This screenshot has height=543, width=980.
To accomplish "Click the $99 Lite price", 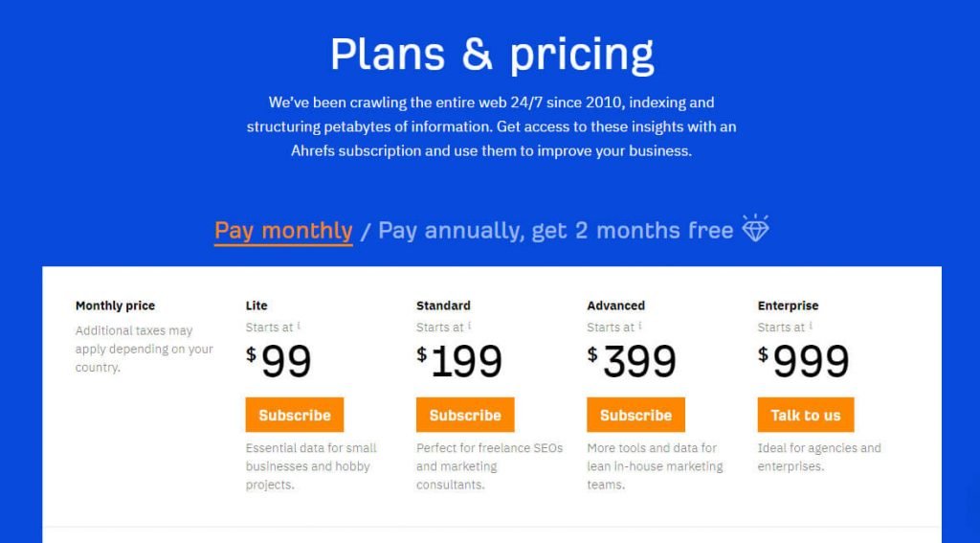I will 278,361.
